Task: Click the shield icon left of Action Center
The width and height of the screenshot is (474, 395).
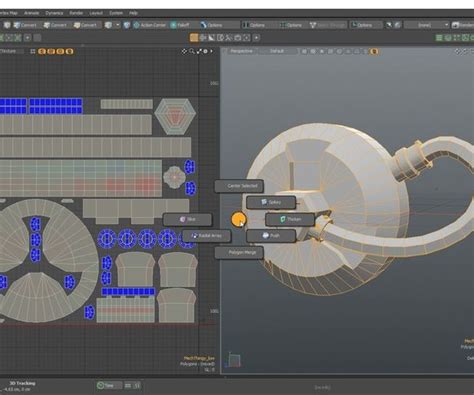Action: click(127, 25)
